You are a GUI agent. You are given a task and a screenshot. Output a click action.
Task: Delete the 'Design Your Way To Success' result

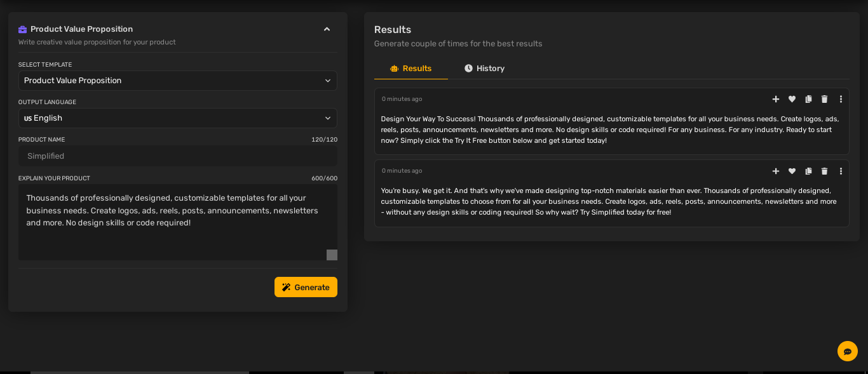825,99
